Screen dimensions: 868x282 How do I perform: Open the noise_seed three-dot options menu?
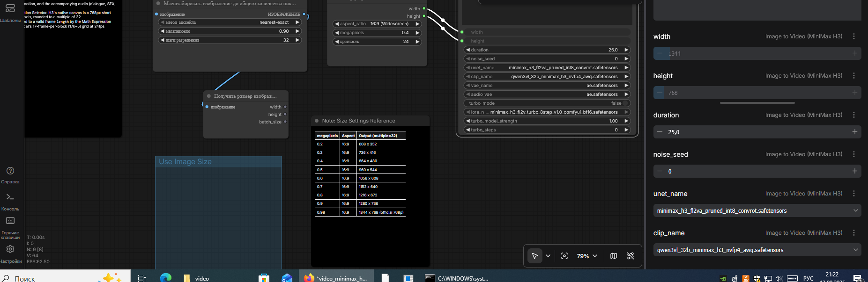tap(854, 154)
